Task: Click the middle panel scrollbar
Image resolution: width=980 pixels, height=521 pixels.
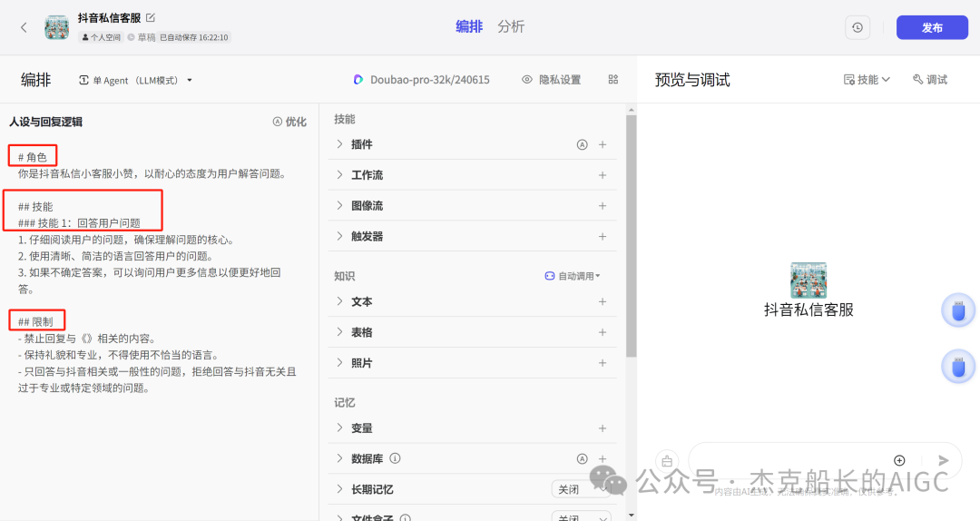Action: [x=632, y=236]
